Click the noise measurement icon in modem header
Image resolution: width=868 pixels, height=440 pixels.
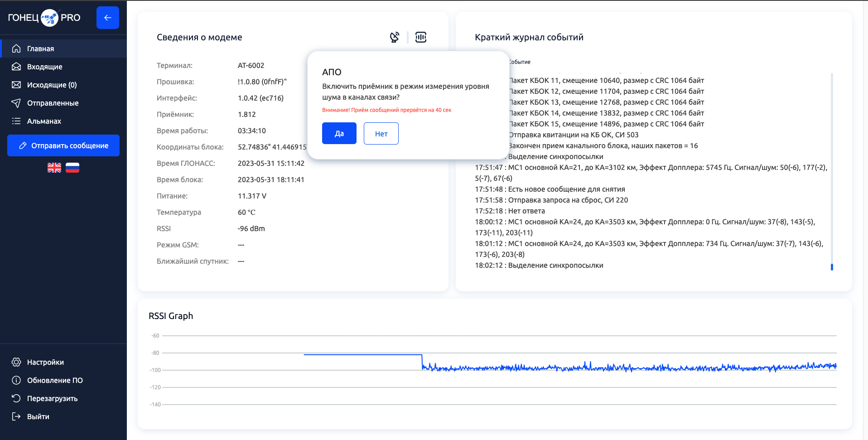[x=421, y=37]
